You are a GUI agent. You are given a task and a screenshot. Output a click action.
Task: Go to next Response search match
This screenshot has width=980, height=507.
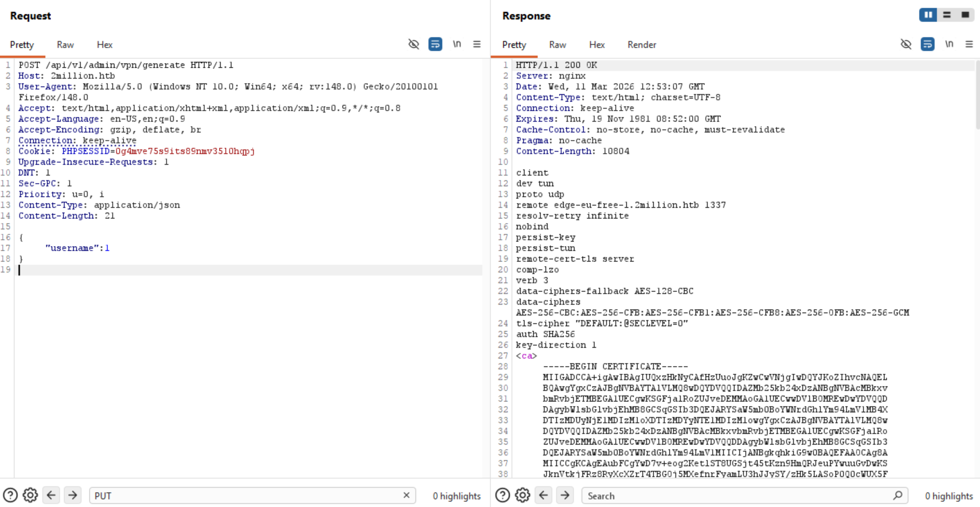[564, 495]
